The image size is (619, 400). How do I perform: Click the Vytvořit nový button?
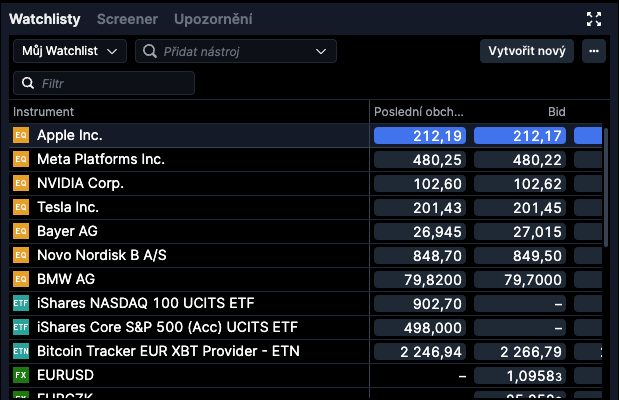(x=527, y=51)
